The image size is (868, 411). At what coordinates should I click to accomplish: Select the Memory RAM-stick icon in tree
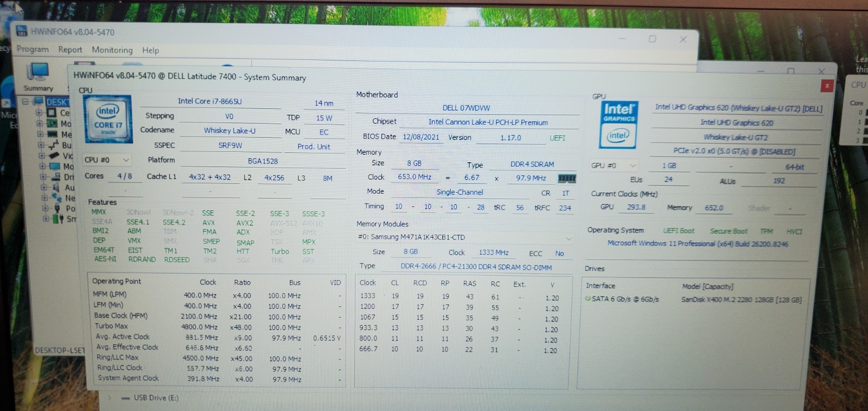coord(53,134)
